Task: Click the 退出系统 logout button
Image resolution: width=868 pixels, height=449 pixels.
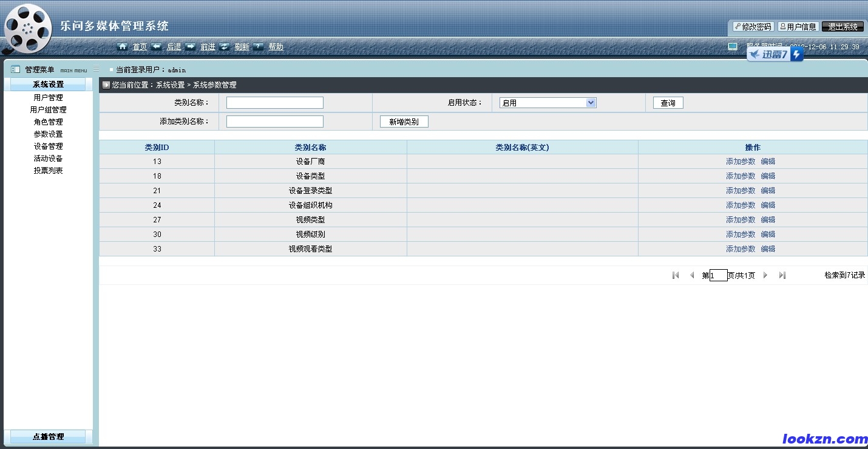Action: (x=843, y=26)
